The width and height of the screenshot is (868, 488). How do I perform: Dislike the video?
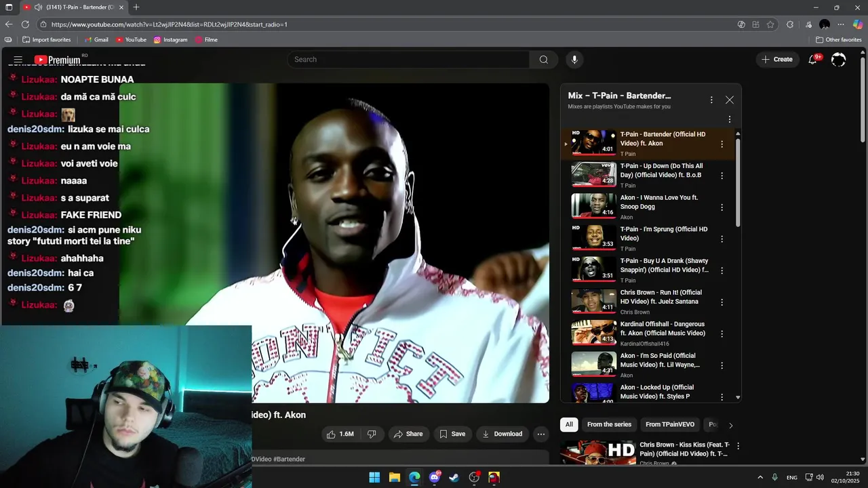click(x=372, y=434)
